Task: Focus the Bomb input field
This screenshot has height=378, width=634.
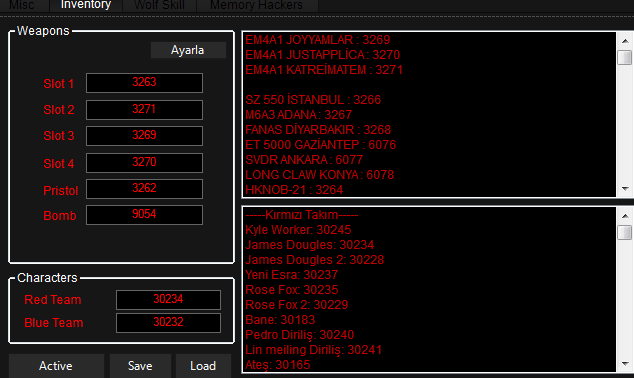Action: 144,215
